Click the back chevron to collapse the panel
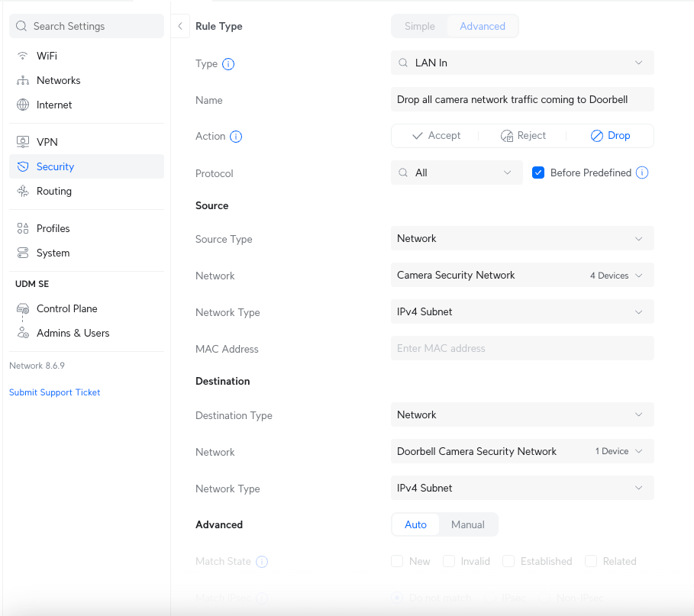Viewport: 694px width, 616px height. (180, 26)
